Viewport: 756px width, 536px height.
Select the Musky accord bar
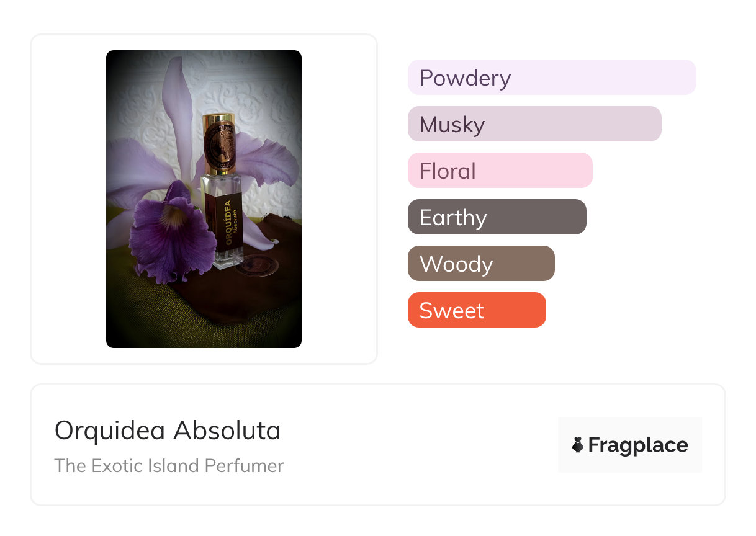tap(534, 124)
